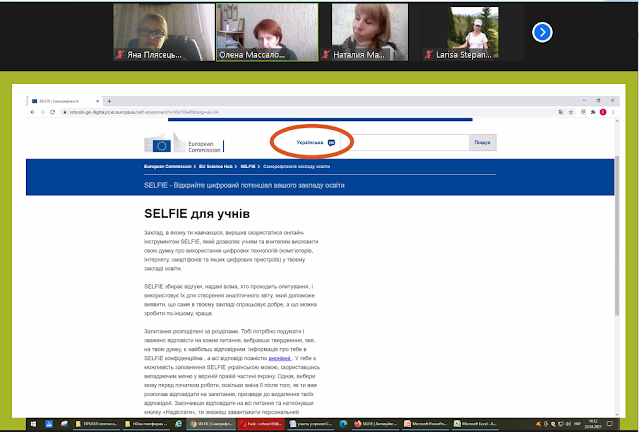Image resolution: width=639 pixels, height=432 pixels.
Task: Close the SELFIE browser tab
Action: (x=97, y=101)
